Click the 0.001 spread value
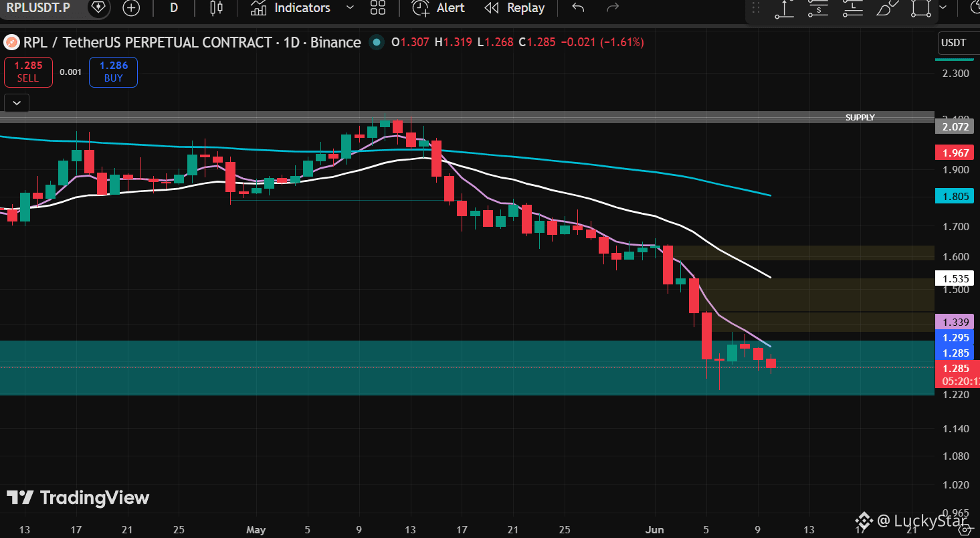The width and height of the screenshot is (980, 538). [x=70, y=72]
